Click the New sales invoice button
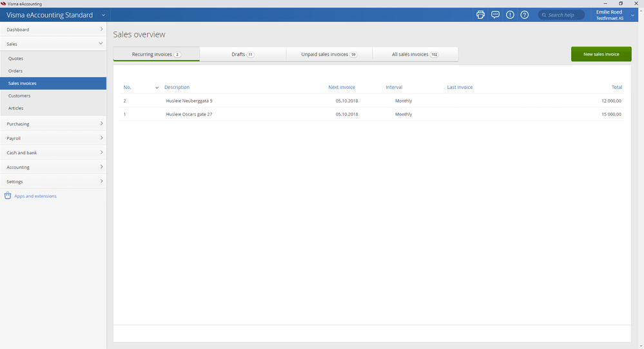644x349 pixels. 601,54
